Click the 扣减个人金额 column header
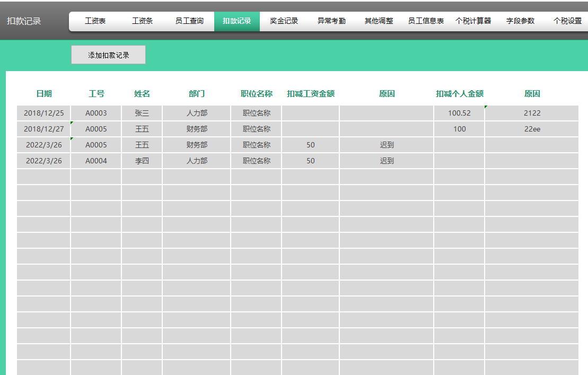Image resolution: width=588 pixels, height=375 pixels. (460, 94)
